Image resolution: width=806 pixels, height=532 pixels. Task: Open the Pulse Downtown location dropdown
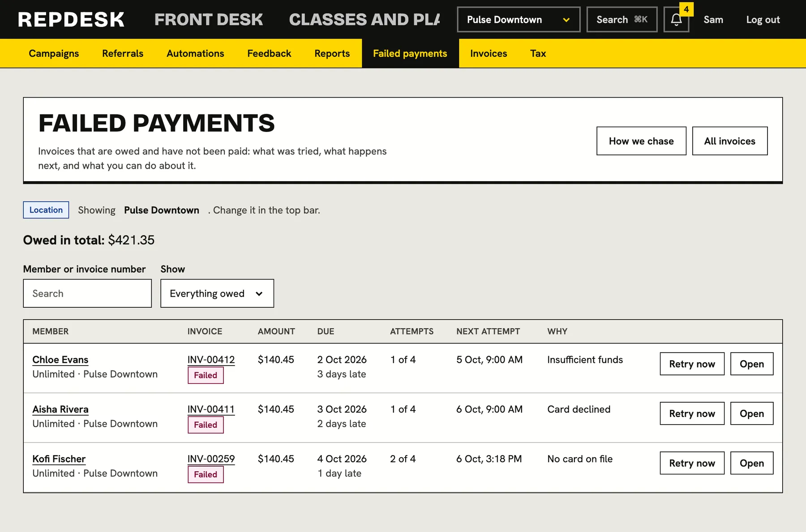[x=519, y=20]
